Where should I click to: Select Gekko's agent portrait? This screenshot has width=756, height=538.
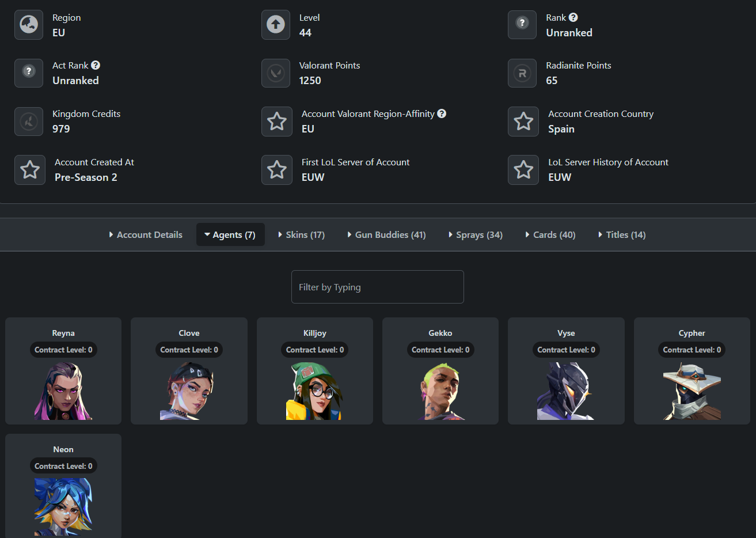pos(440,391)
